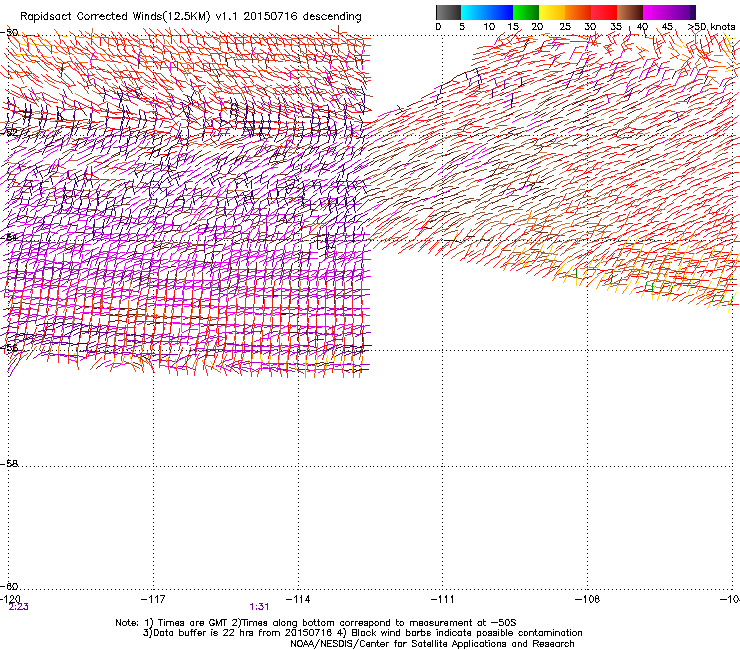Click the legend label '10'
The image size is (740, 650).
click(489, 27)
